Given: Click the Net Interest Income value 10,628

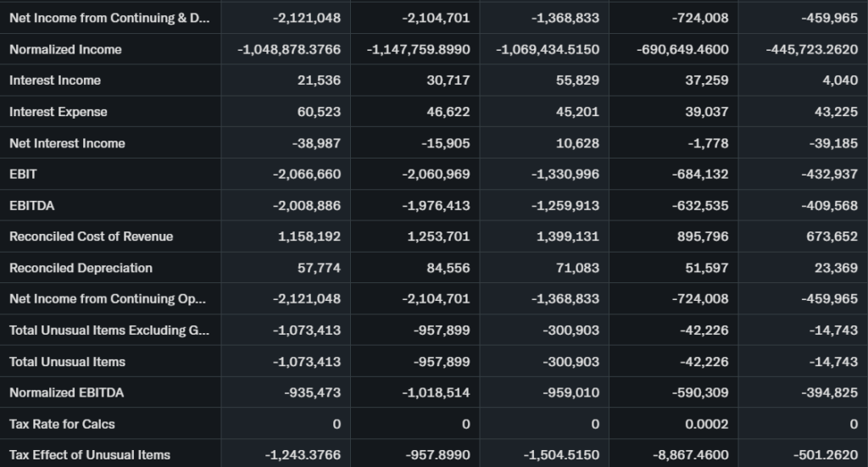Looking at the screenshot, I should point(577,143).
